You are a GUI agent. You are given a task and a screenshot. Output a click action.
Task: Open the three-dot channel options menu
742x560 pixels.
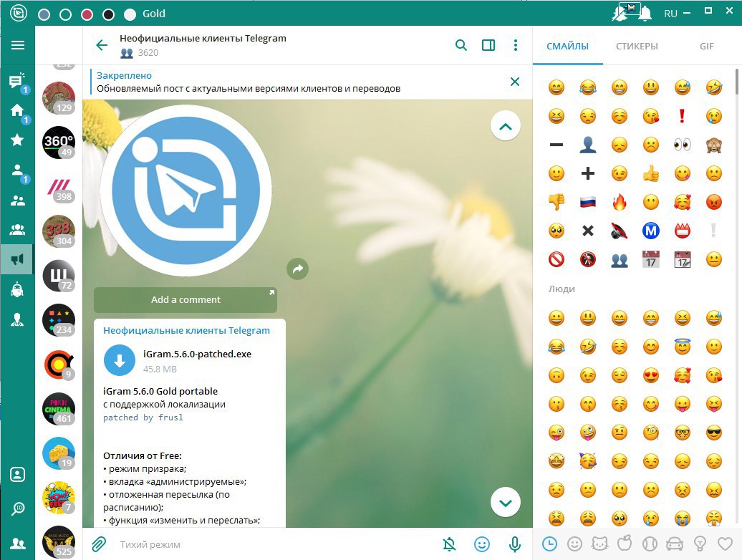(516, 45)
